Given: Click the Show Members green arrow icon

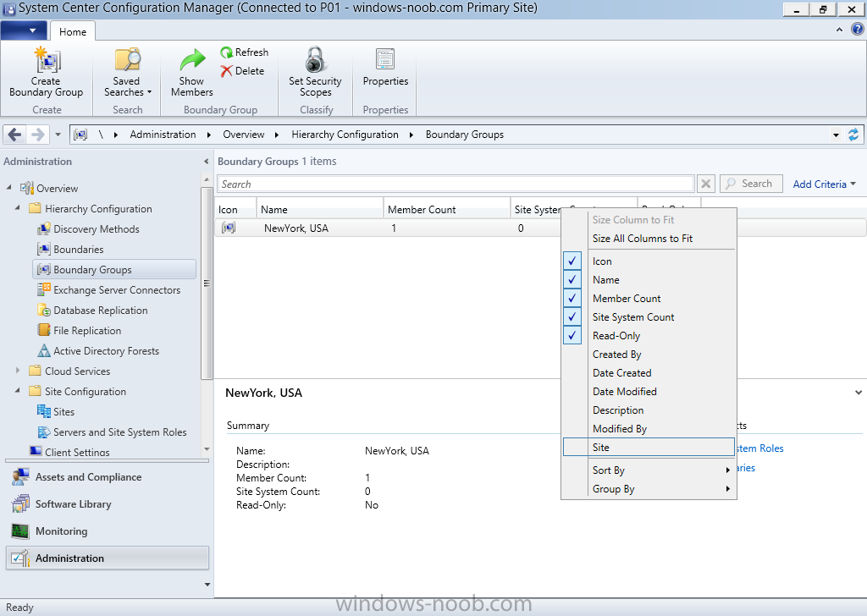Looking at the screenshot, I should click(x=192, y=60).
